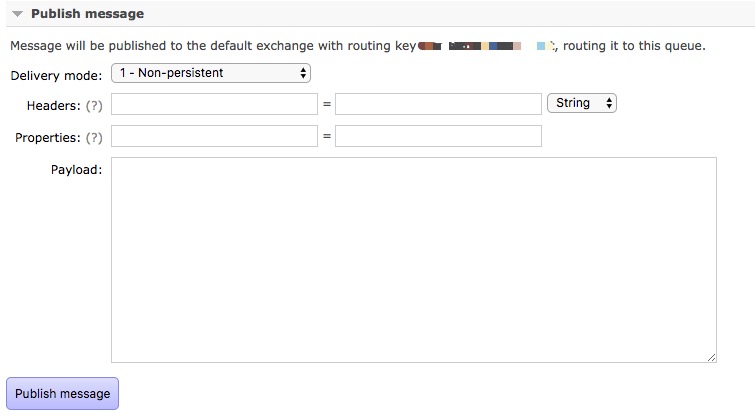Image resolution: width=755 pixels, height=419 pixels.
Task: Open the String header type dropdown
Action: (582, 103)
